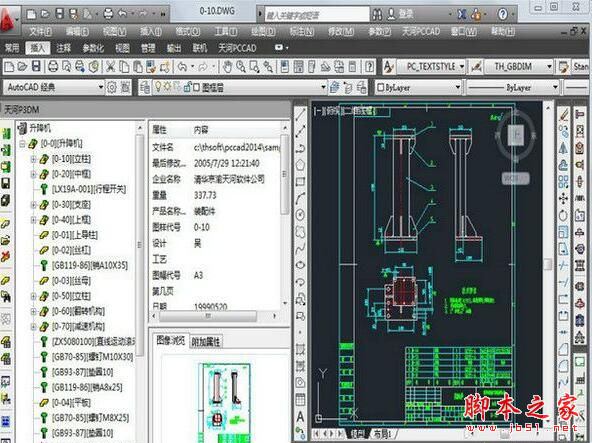Viewport: 592px width, 443px height.
Task: Select the Mirror tool in modify toolbar
Action: click(x=563, y=148)
